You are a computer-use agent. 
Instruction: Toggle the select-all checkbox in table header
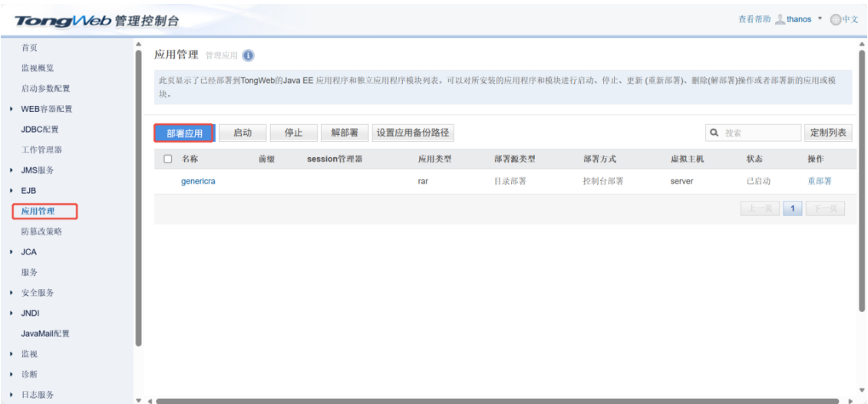pos(168,159)
